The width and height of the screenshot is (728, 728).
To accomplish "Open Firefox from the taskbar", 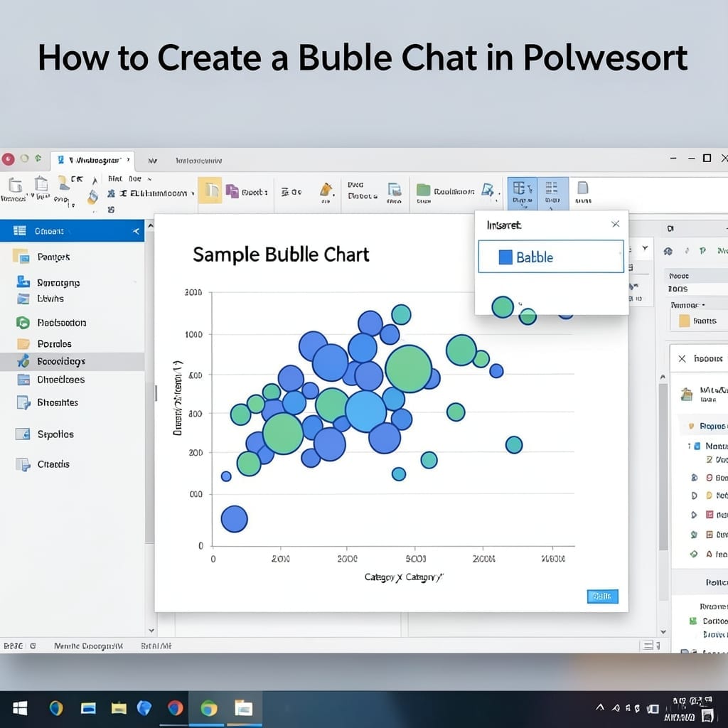I will (175, 708).
